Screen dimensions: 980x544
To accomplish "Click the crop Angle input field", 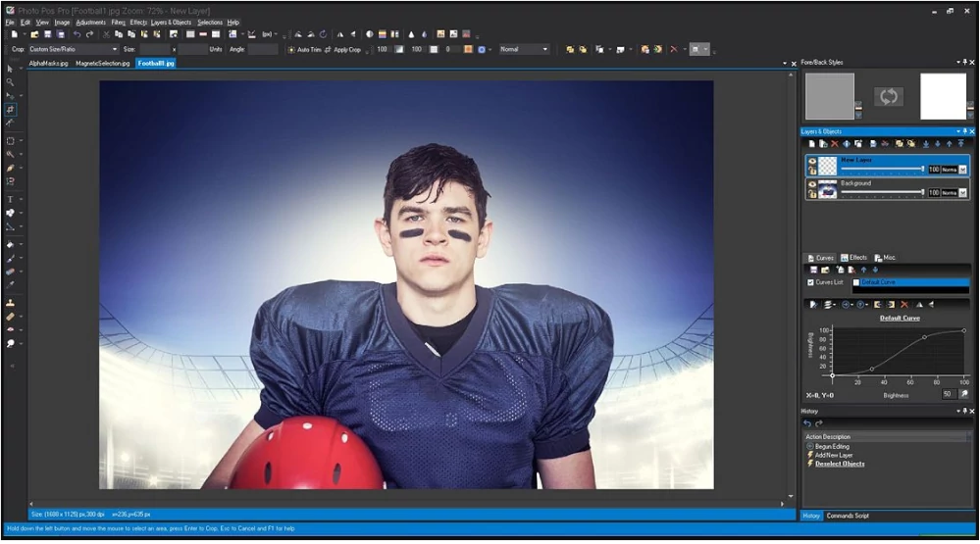I will [x=263, y=49].
